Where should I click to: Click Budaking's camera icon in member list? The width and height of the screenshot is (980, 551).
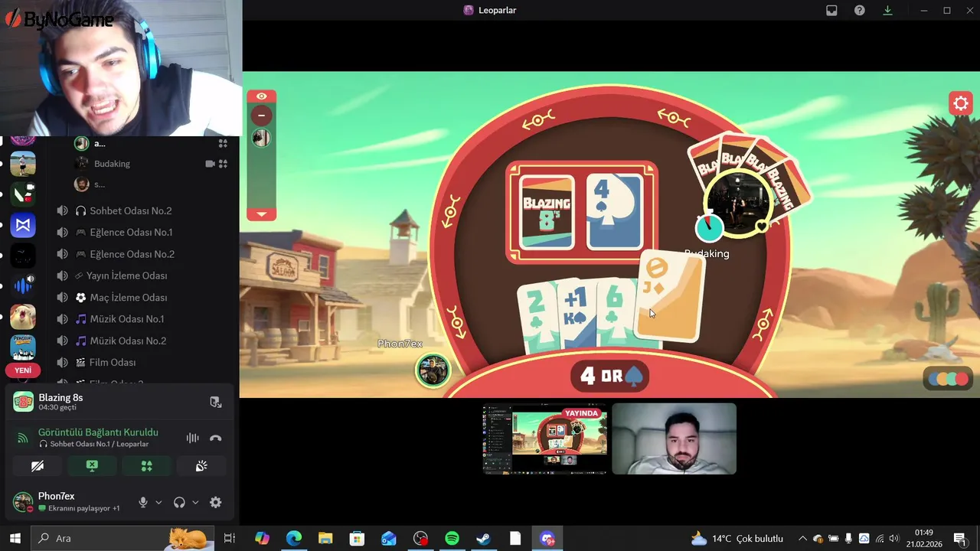pyautogui.click(x=210, y=164)
